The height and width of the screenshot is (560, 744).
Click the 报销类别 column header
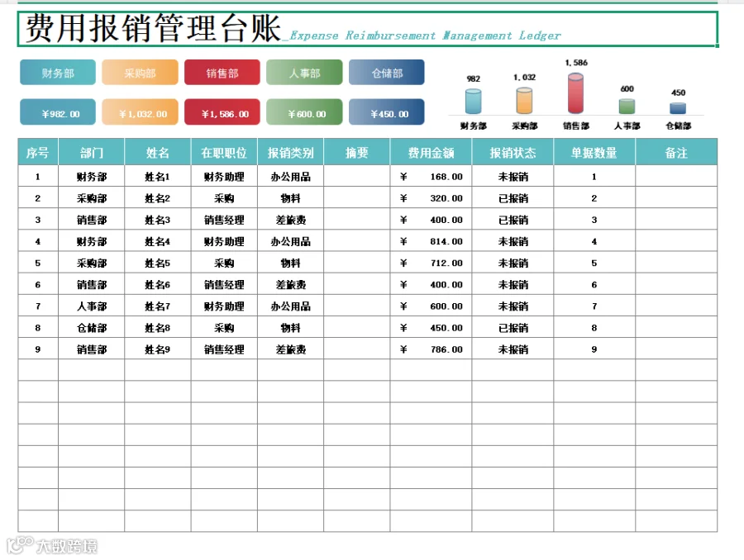point(290,152)
